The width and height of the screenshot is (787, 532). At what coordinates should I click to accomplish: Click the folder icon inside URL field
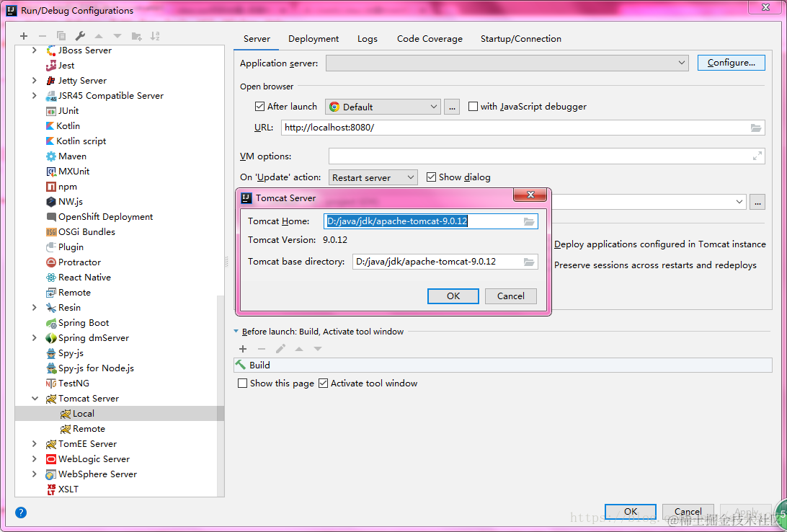[x=756, y=128]
